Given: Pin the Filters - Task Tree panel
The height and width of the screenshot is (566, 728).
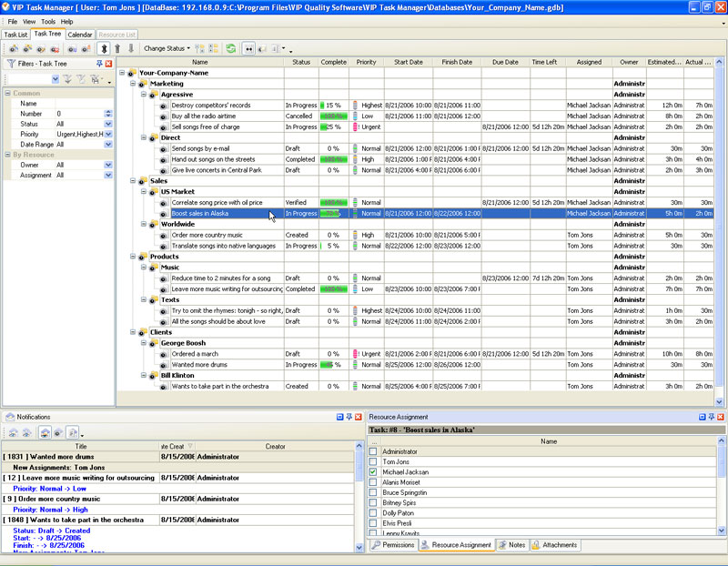Looking at the screenshot, I should [x=99, y=64].
